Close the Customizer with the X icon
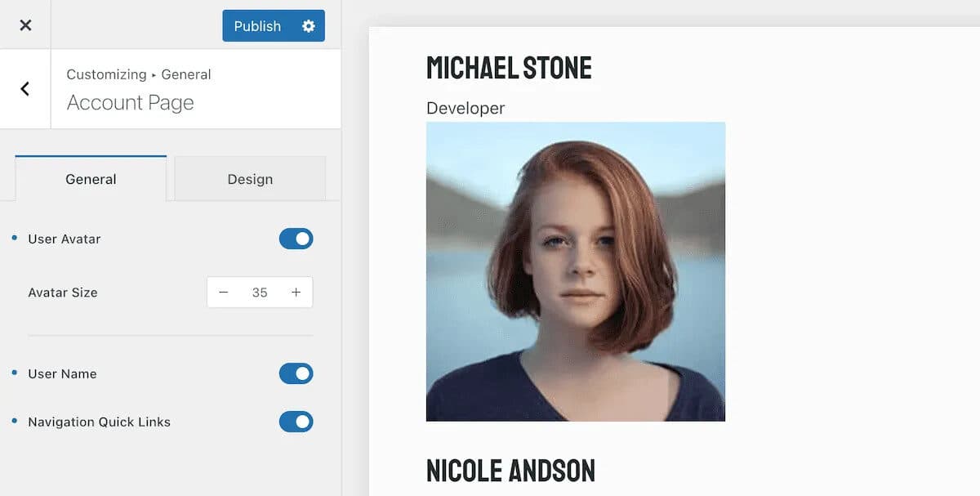The width and height of the screenshot is (980, 496). 25,25
